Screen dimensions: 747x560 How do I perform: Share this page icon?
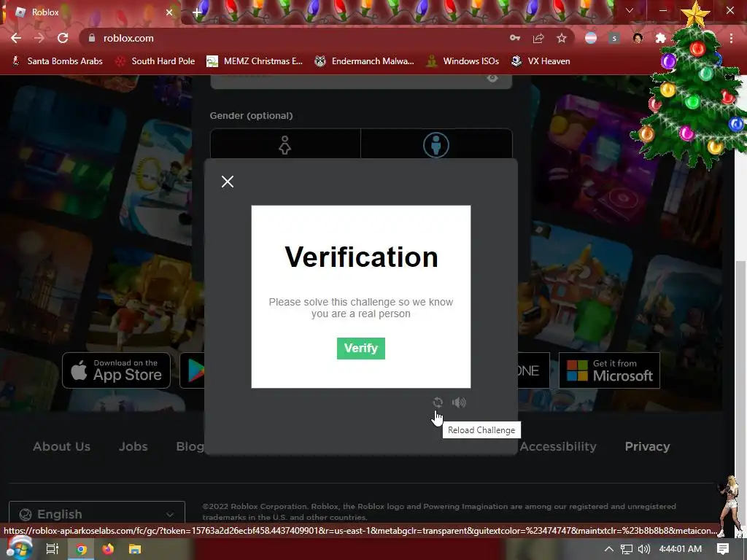[x=538, y=38]
